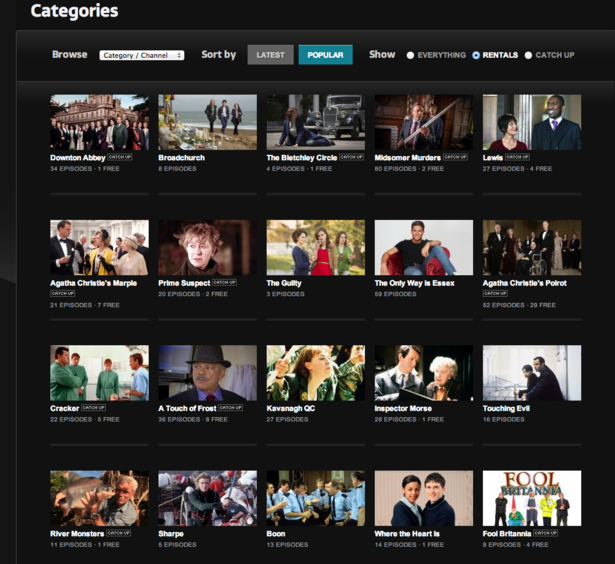The image size is (615, 564).
Task: Click Catch Up badge beside Downton Abbey
Action: tap(120, 157)
